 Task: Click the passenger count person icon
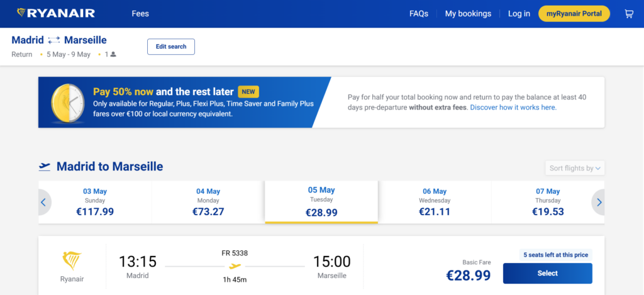click(x=113, y=55)
